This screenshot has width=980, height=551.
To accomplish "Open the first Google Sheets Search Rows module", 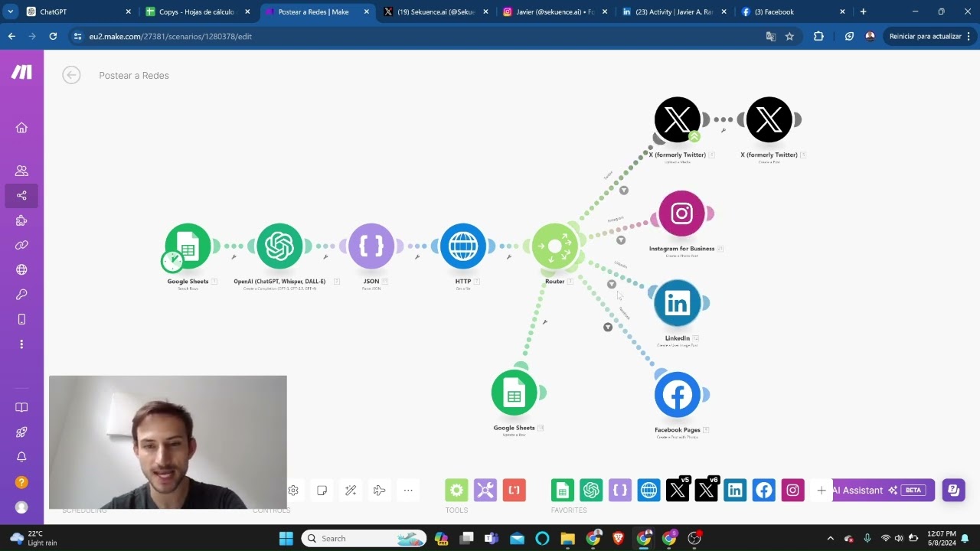I will pyautogui.click(x=188, y=246).
